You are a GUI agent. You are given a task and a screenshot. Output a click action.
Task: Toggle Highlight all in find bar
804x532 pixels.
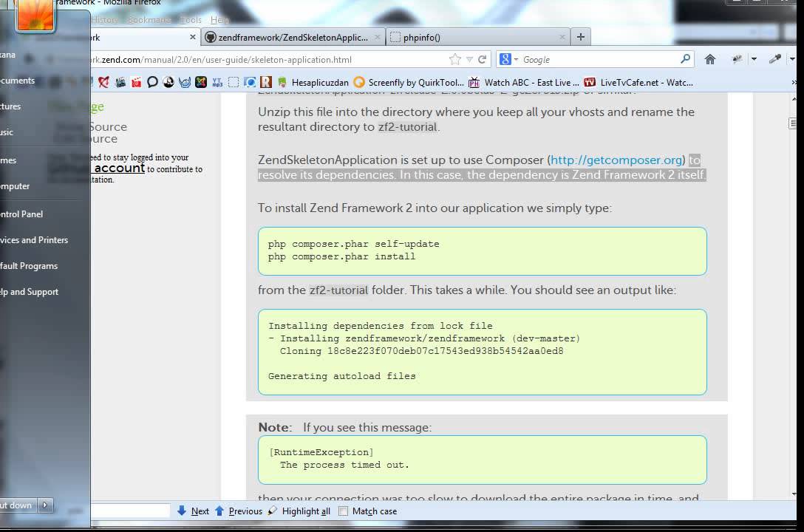pos(299,511)
